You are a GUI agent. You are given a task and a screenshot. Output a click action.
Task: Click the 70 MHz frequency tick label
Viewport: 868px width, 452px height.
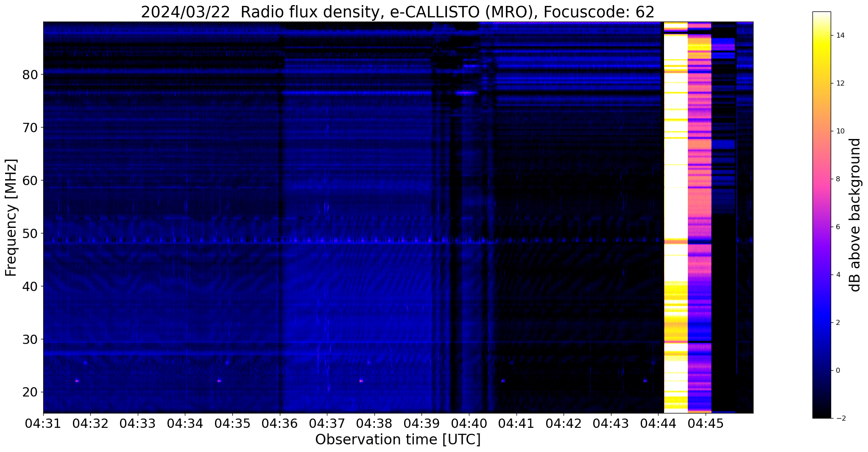pyautogui.click(x=31, y=128)
